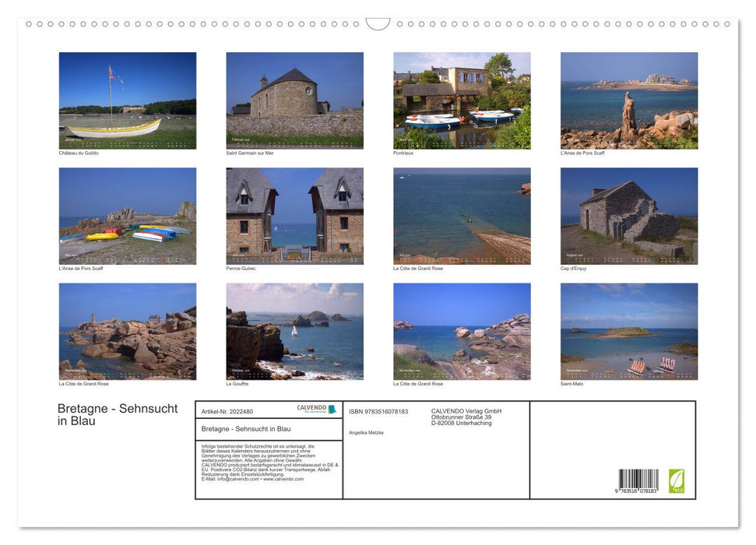Select the Perros-Guirec twin houses thumbnail
The width and height of the screenshot is (756, 545).
tap(294, 216)
